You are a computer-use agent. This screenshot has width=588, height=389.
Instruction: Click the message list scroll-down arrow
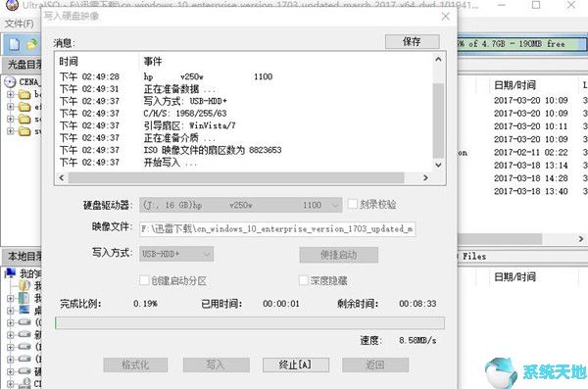click(438, 165)
